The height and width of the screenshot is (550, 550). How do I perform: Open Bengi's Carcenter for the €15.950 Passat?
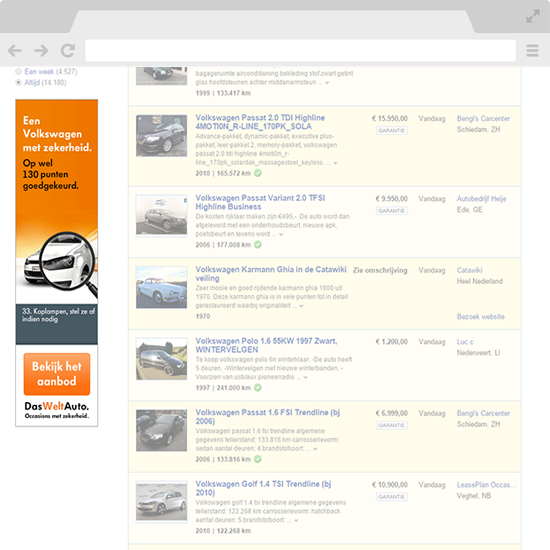483,119
